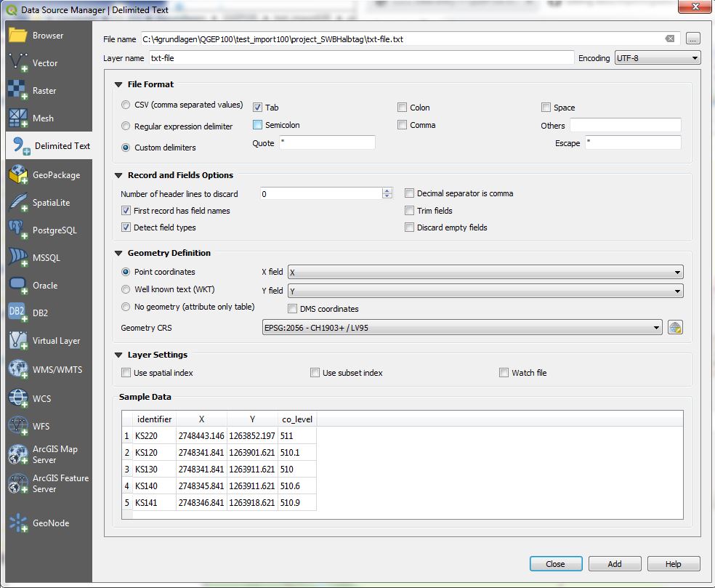
Task: Click the Select CRS globe button
Action: point(675,328)
